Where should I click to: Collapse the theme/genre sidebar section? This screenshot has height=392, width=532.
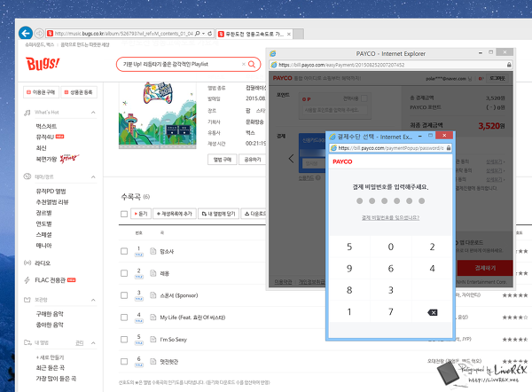[x=93, y=176]
